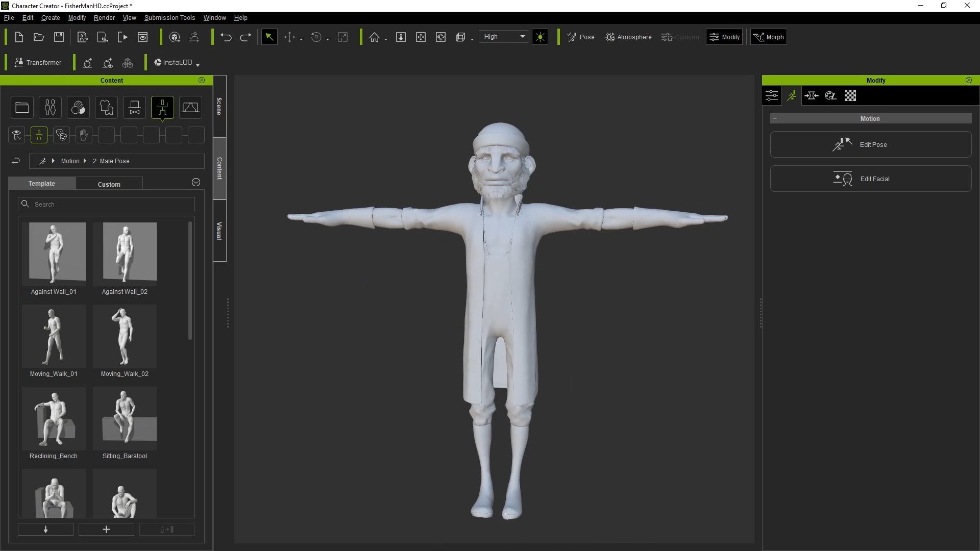Screen dimensions: 980x551
Task: Click the Edit Pose button
Action: [870, 145]
